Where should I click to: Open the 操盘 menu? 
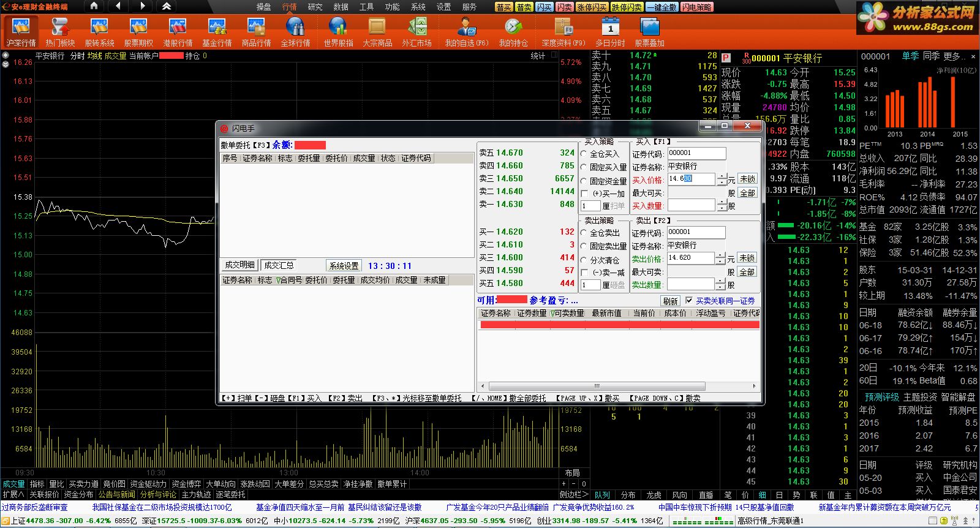(263, 7)
